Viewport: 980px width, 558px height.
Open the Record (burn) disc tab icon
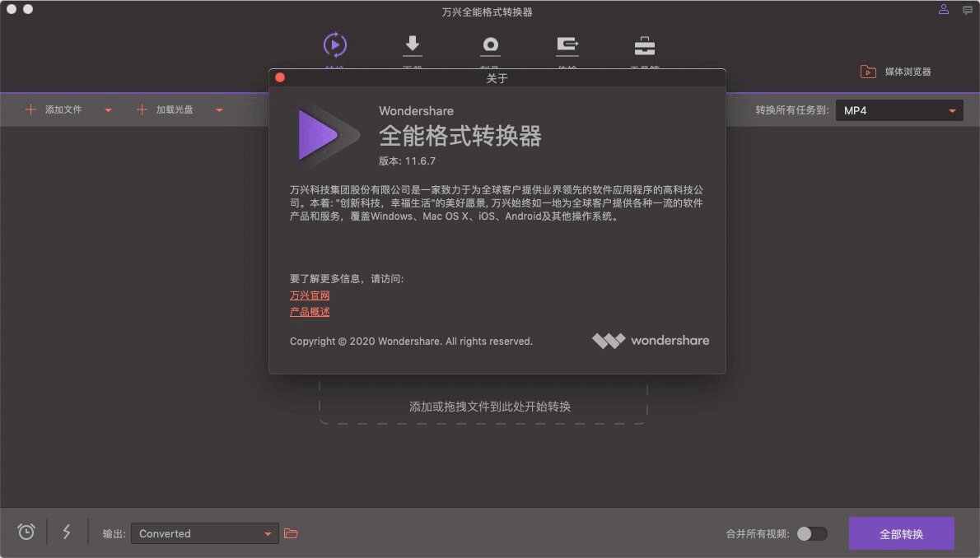(x=490, y=45)
